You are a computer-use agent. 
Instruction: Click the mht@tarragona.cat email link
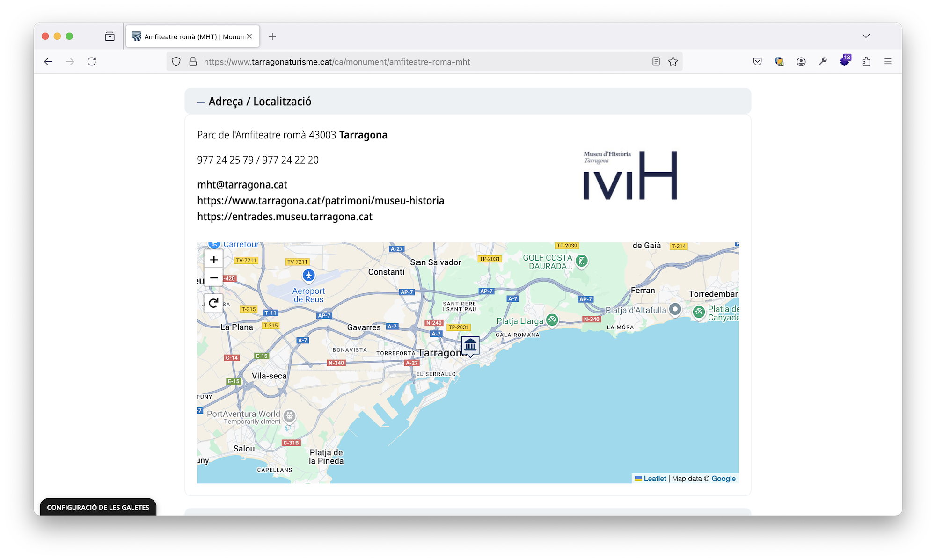242,185
